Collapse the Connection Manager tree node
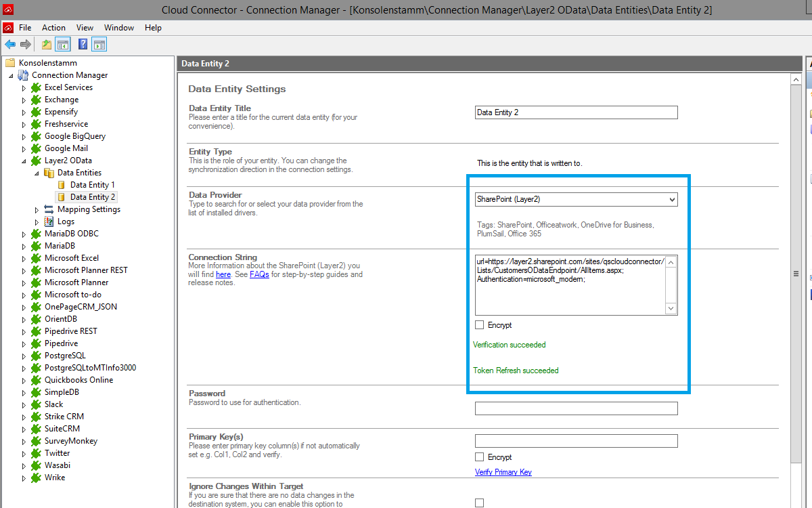812x508 pixels. tap(11, 76)
